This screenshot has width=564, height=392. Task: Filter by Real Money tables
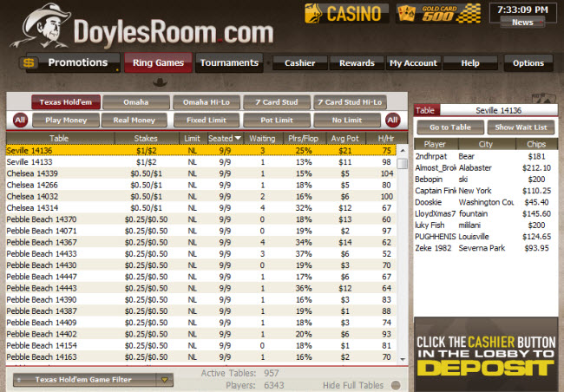coord(134,121)
